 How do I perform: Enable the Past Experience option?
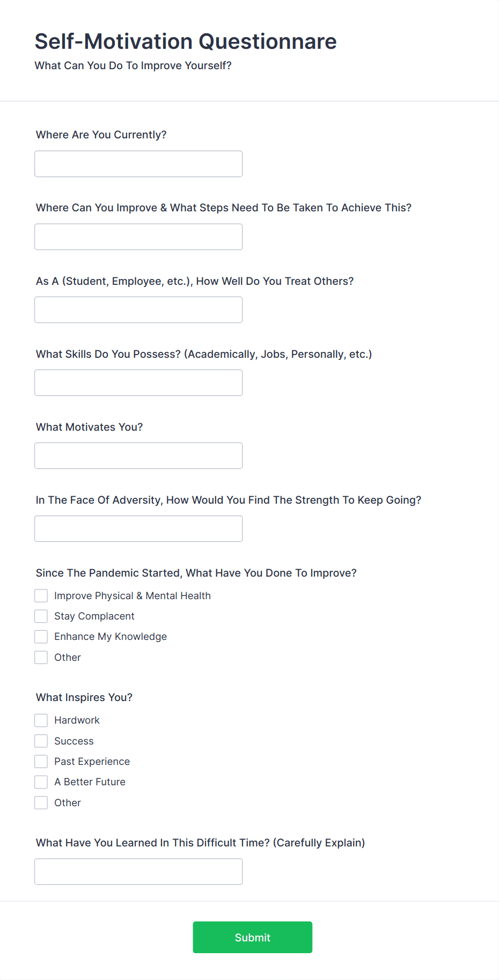pos(41,761)
